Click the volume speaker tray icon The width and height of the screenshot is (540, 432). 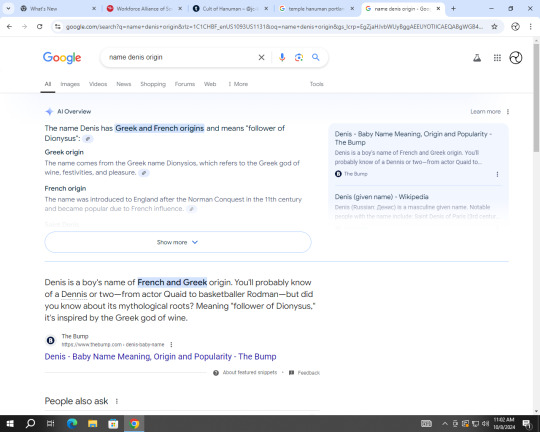(x=486, y=423)
